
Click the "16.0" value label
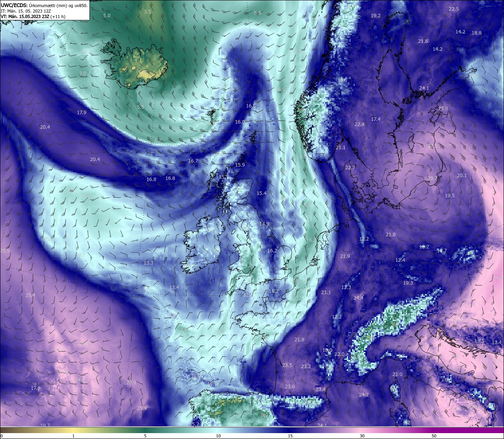pyautogui.click(x=240, y=122)
